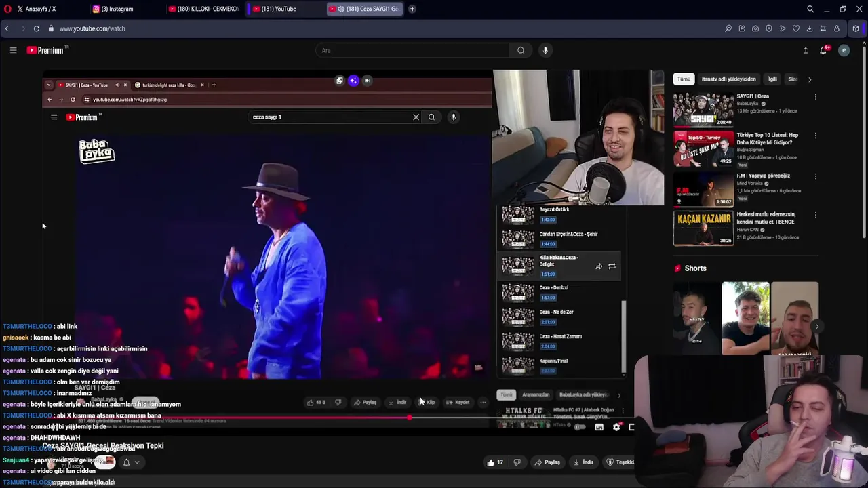Open the middle Shorts thumbnail

745,318
